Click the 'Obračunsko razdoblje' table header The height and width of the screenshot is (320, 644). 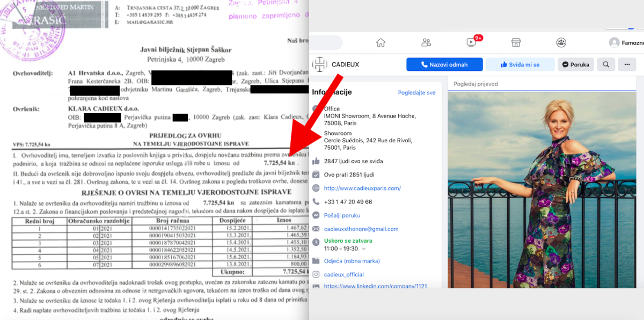click(x=100, y=220)
